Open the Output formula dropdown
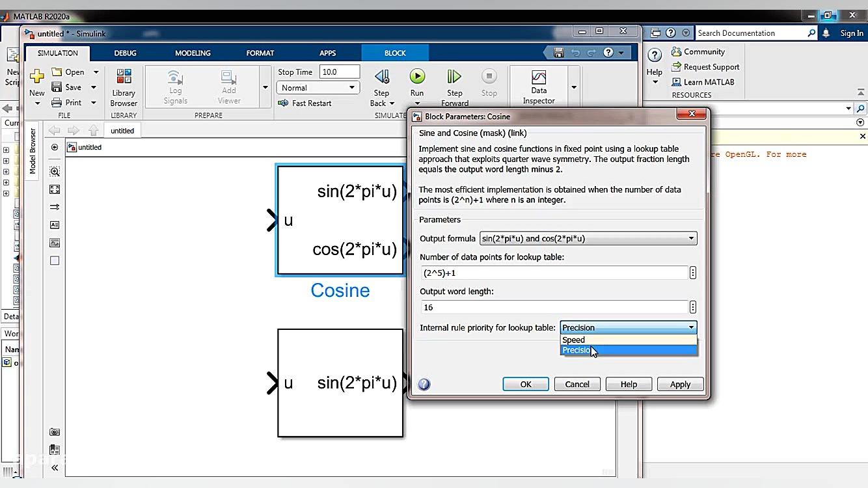Screen dimensions: 868x488 click(x=691, y=238)
